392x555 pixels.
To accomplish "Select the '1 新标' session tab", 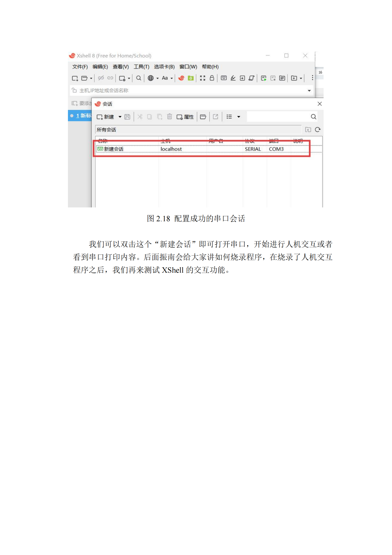I will (x=80, y=116).
